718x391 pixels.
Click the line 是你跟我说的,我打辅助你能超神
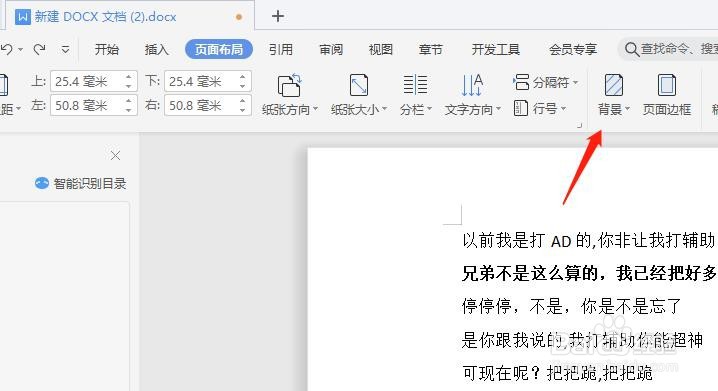point(582,340)
